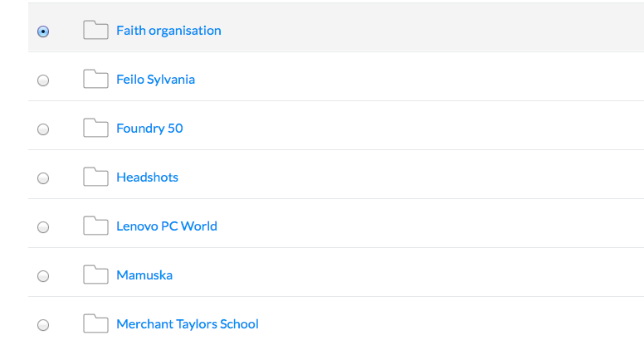
Task: Open the Feilo Sylvania link
Action: click(156, 80)
